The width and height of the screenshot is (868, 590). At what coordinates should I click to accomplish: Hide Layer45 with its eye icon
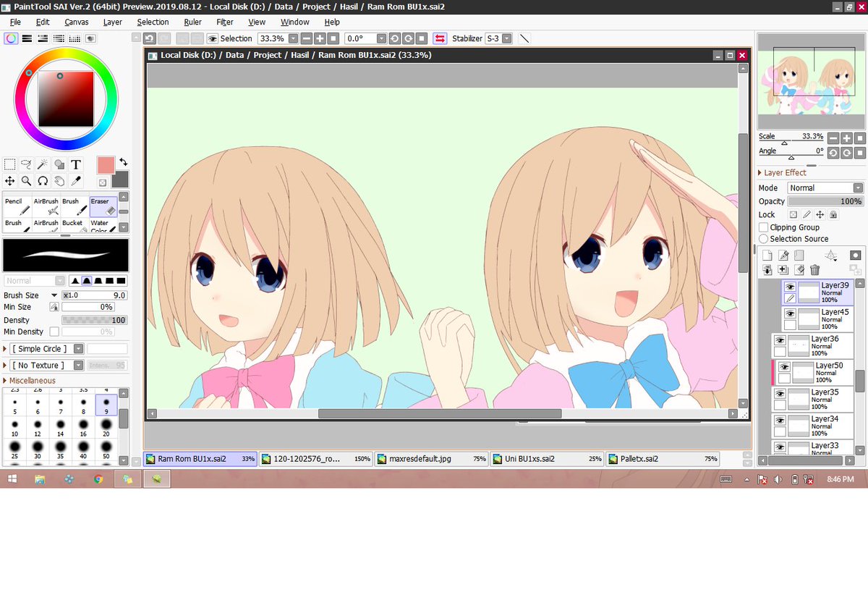click(x=790, y=314)
